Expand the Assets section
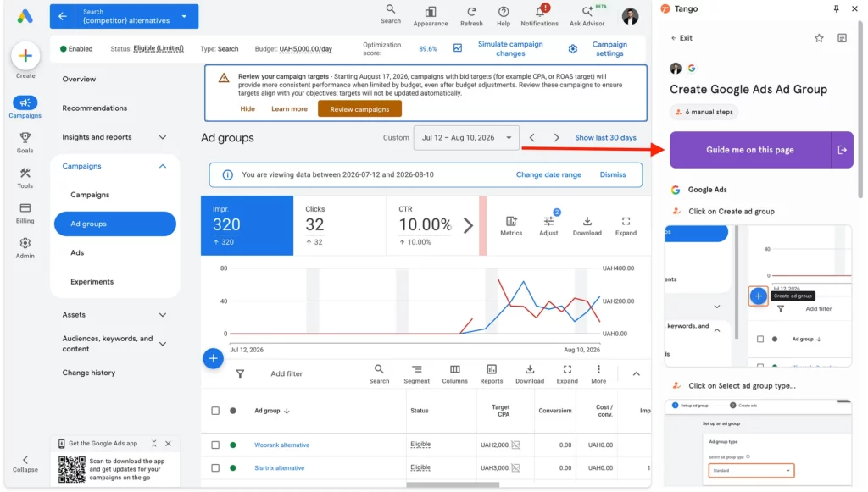Screen dimensions: 868x492 pyautogui.click(x=163, y=315)
